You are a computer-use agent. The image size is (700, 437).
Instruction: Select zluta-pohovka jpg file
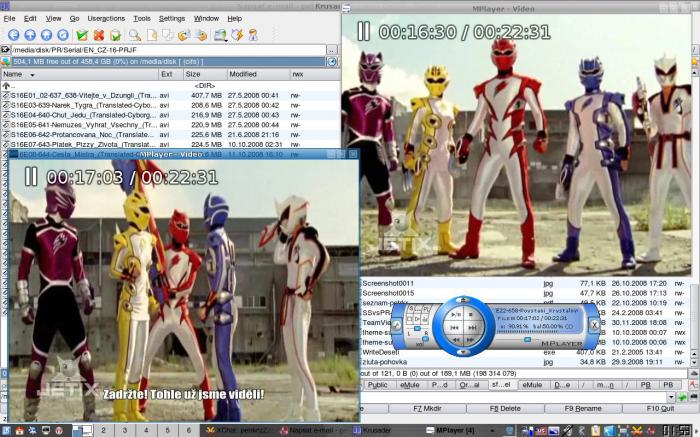tap(525, 362)
